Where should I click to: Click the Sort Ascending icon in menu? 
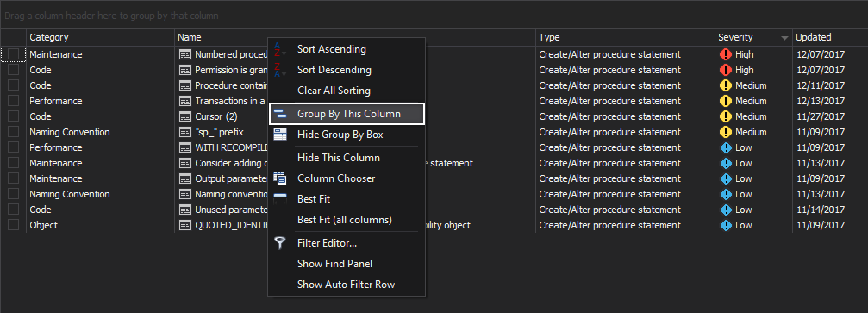point(281,49)
